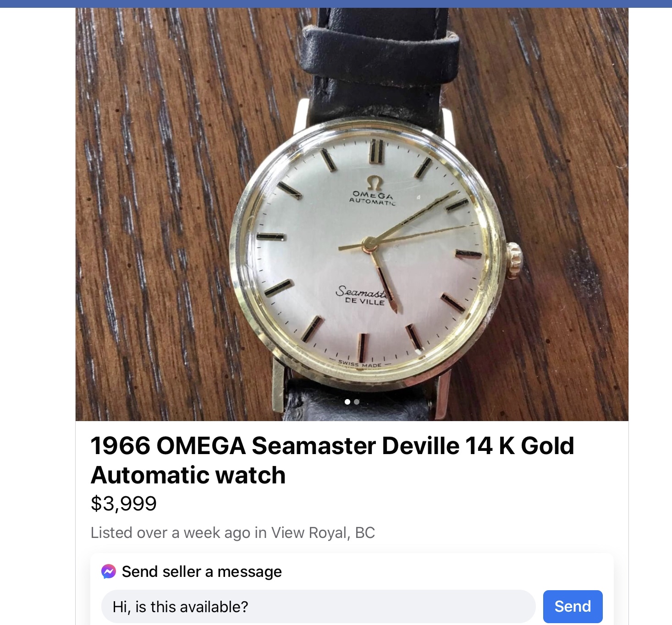The image size is (672, 625).
Task: Click the word 'Automatic watch' in title
Action: point(188,475)
